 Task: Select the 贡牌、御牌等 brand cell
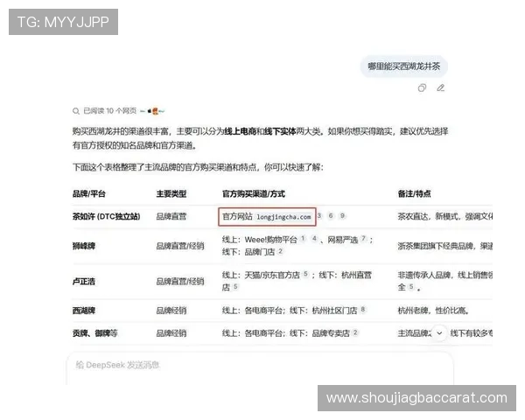pyautogui.click(x=95, y=333)
